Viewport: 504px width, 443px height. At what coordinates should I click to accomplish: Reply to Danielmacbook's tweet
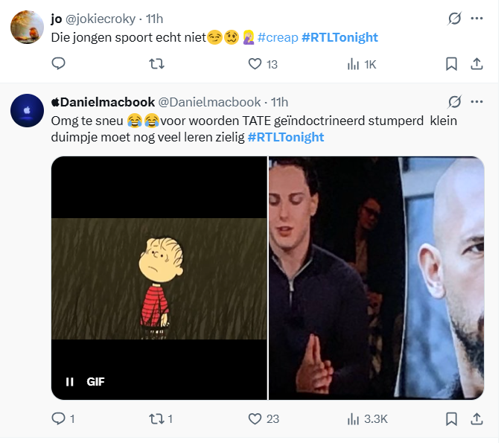coord(59,418)
